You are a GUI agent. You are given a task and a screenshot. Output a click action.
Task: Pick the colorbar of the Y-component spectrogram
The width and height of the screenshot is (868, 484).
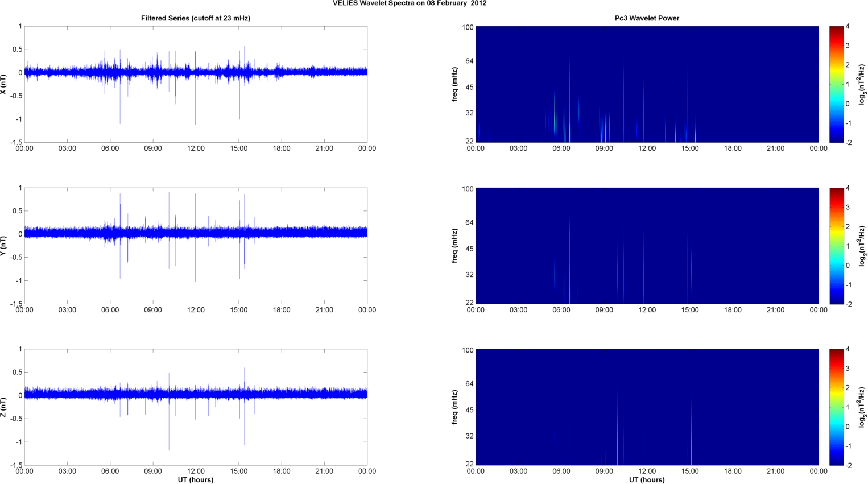point(836,246)
